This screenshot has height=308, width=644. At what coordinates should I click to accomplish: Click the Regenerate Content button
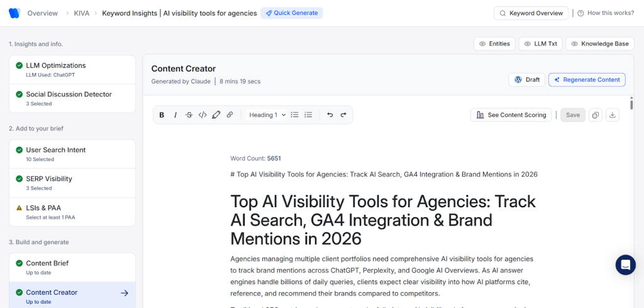click(x=587, y=79)
